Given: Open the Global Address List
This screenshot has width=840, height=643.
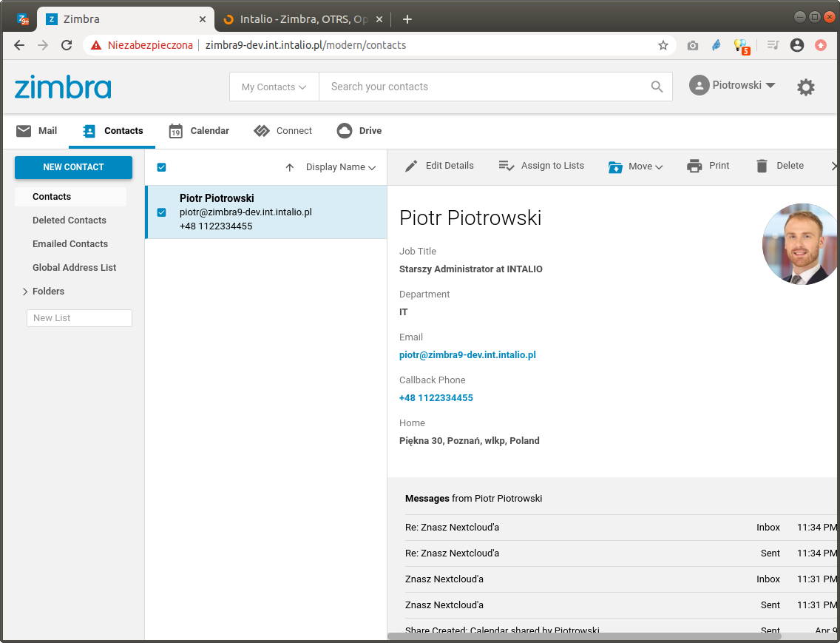Looking at the screenshot, I should [75, 268].
